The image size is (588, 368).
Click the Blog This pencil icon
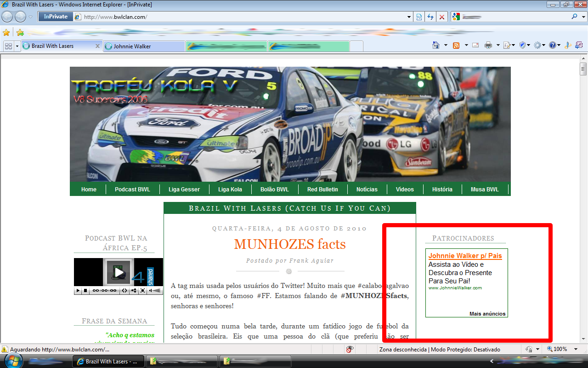coord(568,45)
